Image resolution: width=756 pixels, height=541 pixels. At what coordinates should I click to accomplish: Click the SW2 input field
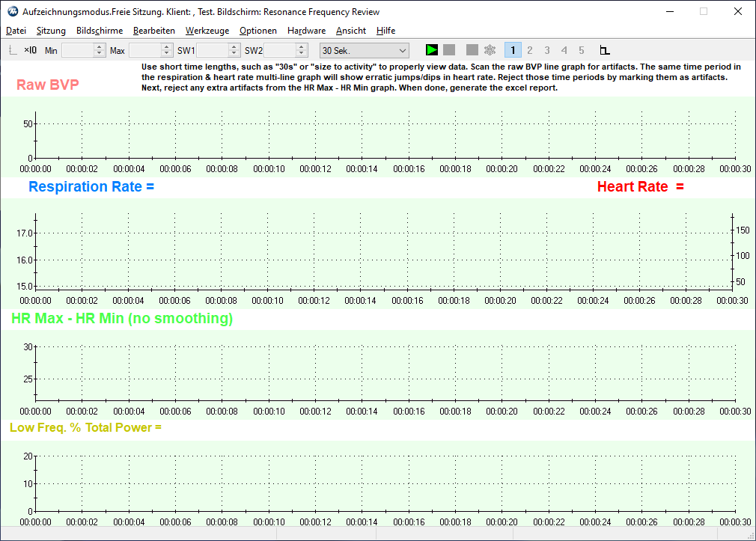click(x=280, y=50)
